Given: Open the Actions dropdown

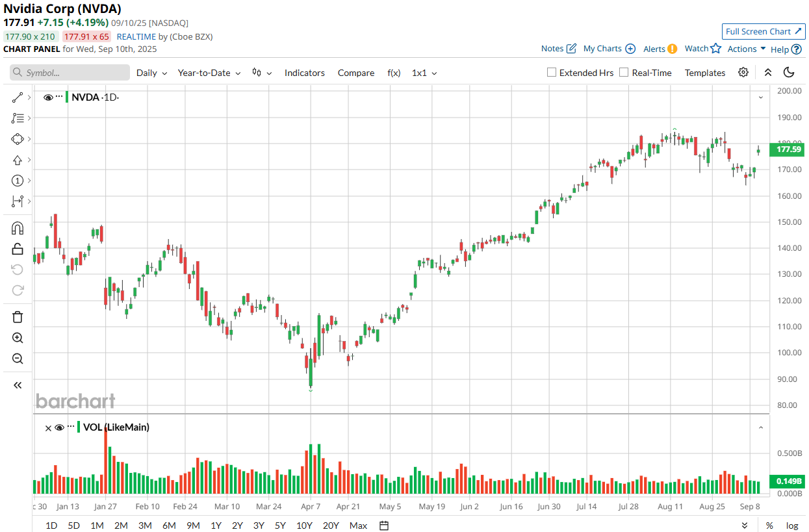Looking at the screenshot, I should 747,49.
